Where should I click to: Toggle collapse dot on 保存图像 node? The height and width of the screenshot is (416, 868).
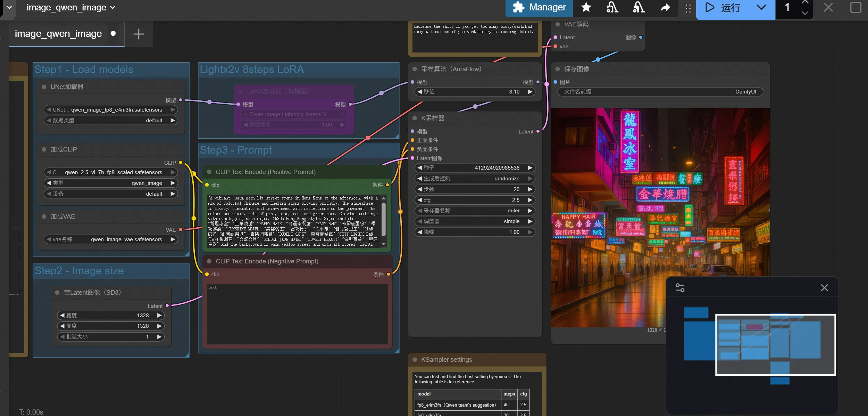558,69
